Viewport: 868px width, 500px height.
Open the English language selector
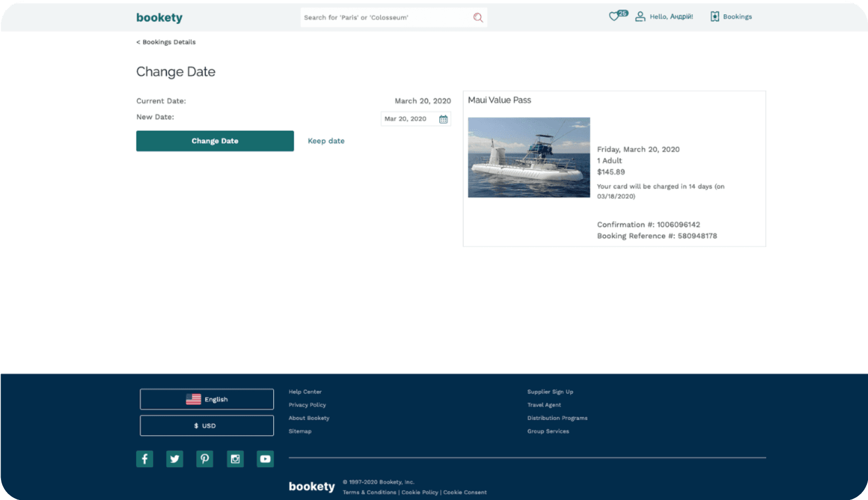(x=207, y=399)
